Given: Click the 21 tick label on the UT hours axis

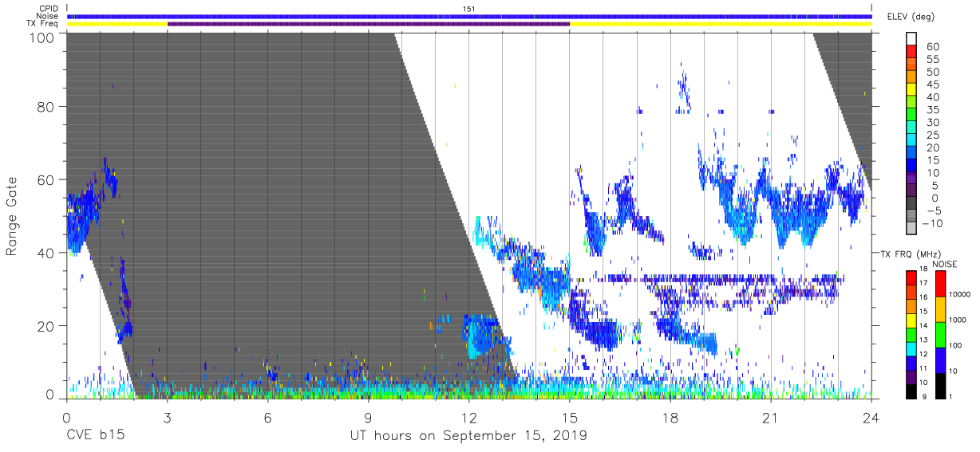Looking at the screenshot, I should coord(770,418).
